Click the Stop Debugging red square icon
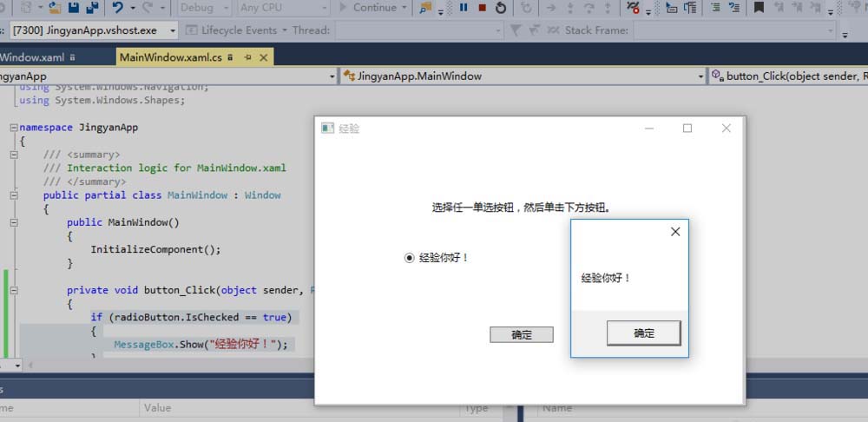Viewport: 868px width, 422px height. pyautogui.click(x=482, y=8)
